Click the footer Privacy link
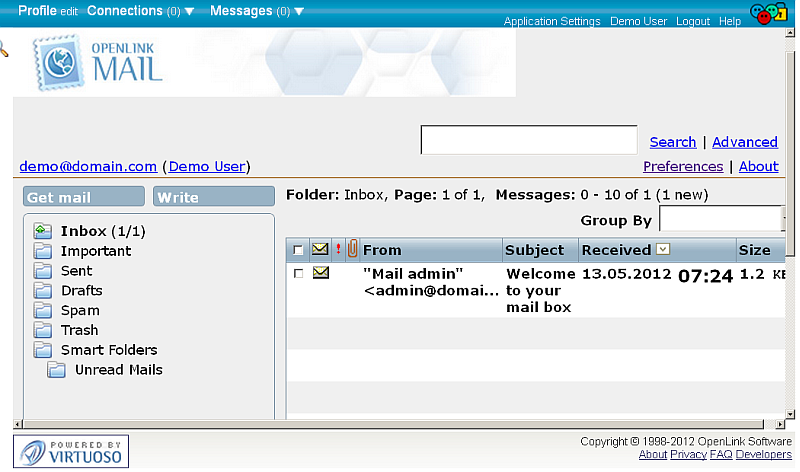Viewport: 800px width, 472px height. 688,454
